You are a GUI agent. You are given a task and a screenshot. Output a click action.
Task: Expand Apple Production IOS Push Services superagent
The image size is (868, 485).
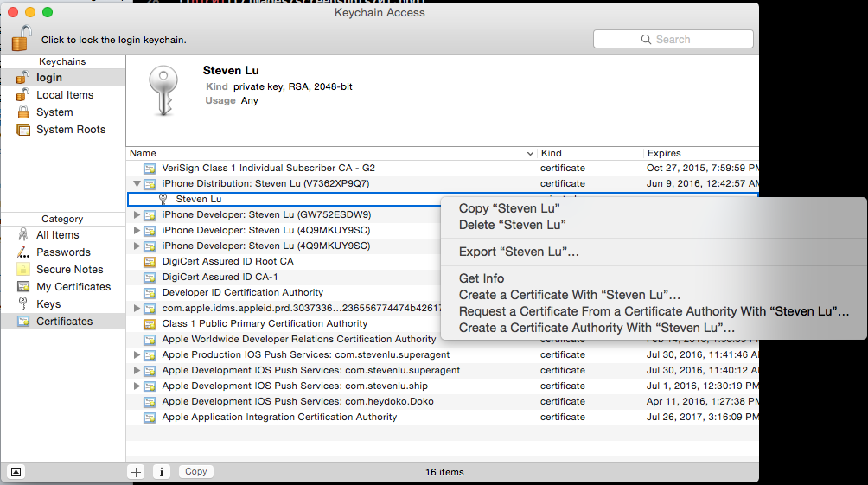click(137, 355)
